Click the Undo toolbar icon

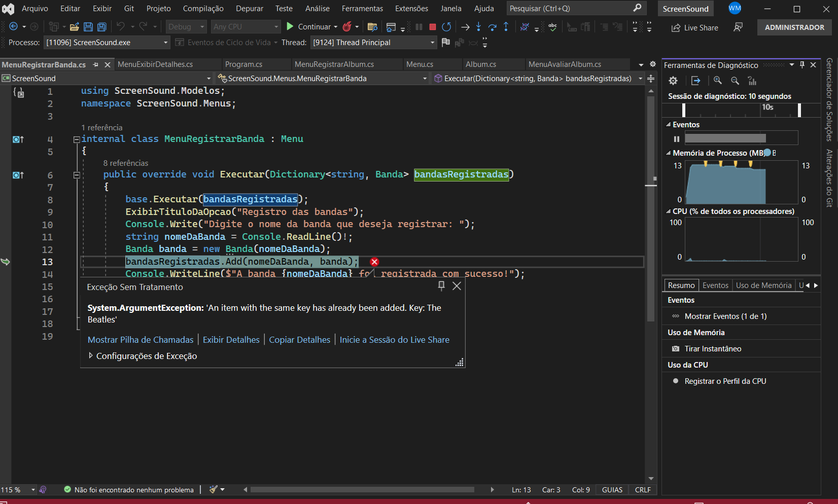coord(121,26)
